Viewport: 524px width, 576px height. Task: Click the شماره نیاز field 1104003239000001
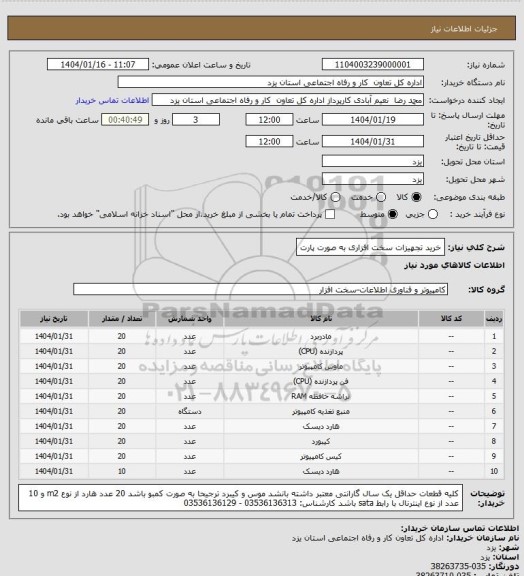[x=373, y=64]
